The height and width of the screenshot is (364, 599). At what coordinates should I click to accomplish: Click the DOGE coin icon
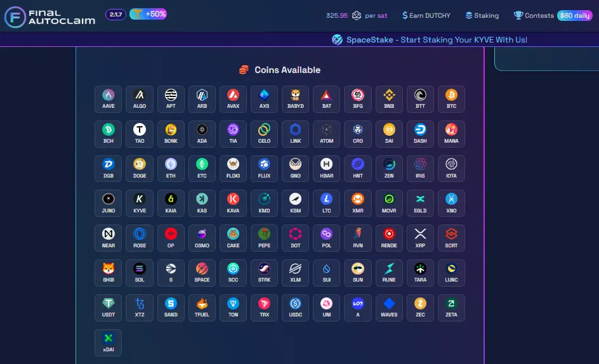tap(140, 164)
